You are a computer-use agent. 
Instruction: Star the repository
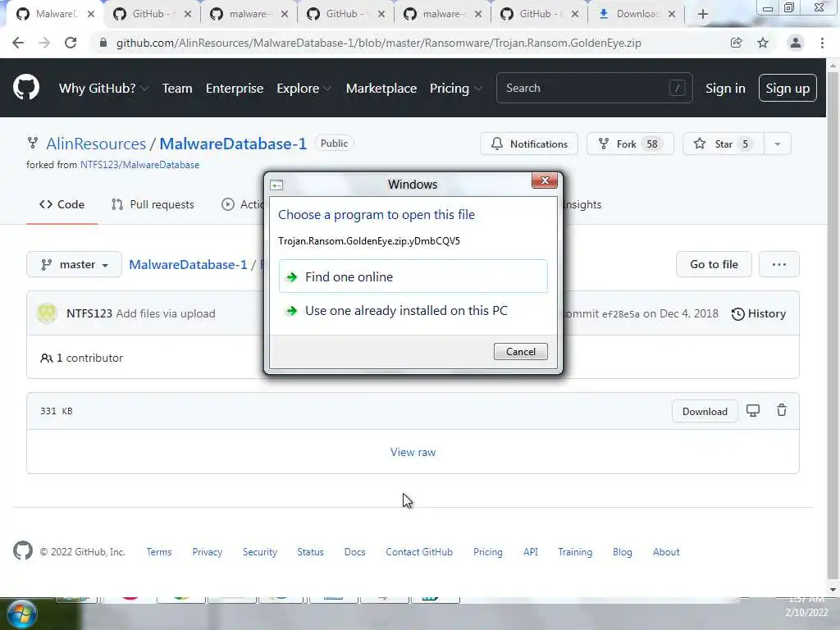[724, 144]
